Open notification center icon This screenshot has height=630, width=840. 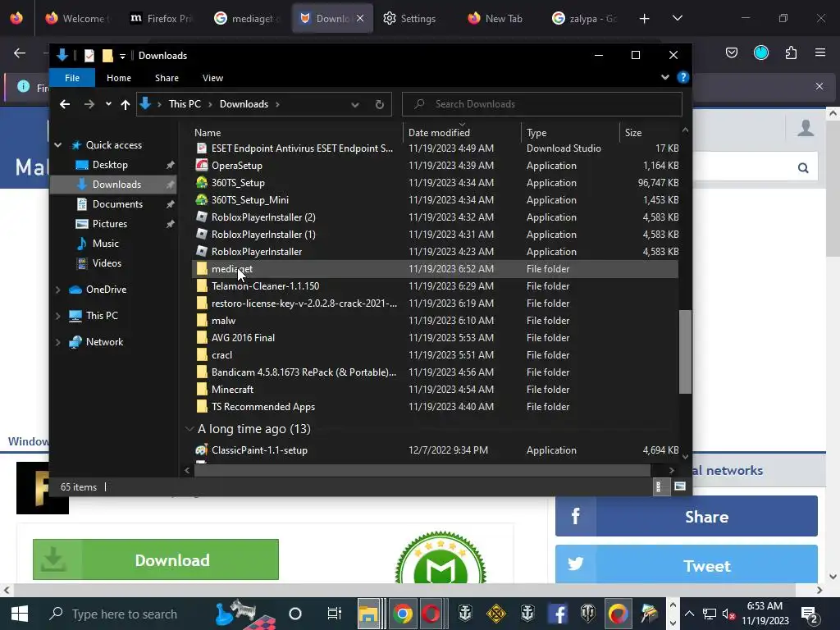tap(809, 614)
